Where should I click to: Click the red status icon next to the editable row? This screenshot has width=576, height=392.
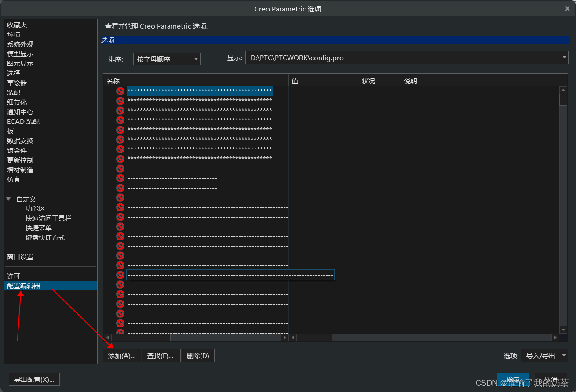pyautogui.click(x=120, y=275)
